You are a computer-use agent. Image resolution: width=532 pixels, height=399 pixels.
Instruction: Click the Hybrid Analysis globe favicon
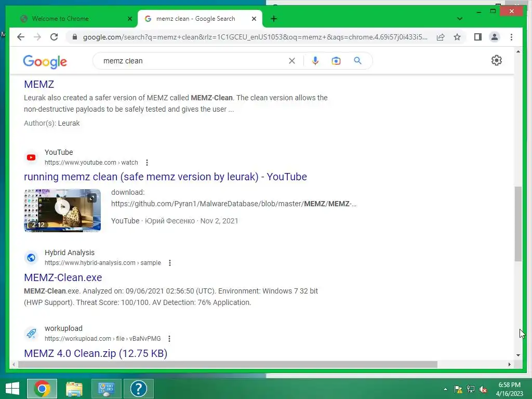pyautogui.click(x=31, y=258)
